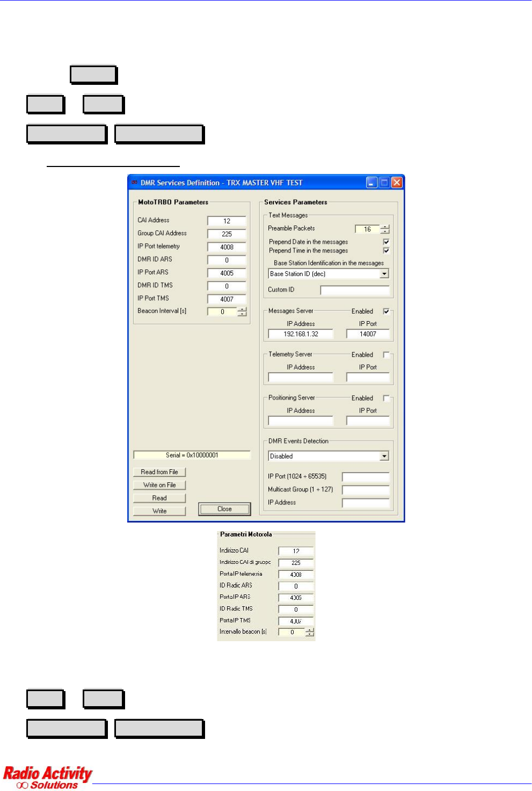Click the ID Radio ARS field
532x791 pixels.
pos(296,586)
